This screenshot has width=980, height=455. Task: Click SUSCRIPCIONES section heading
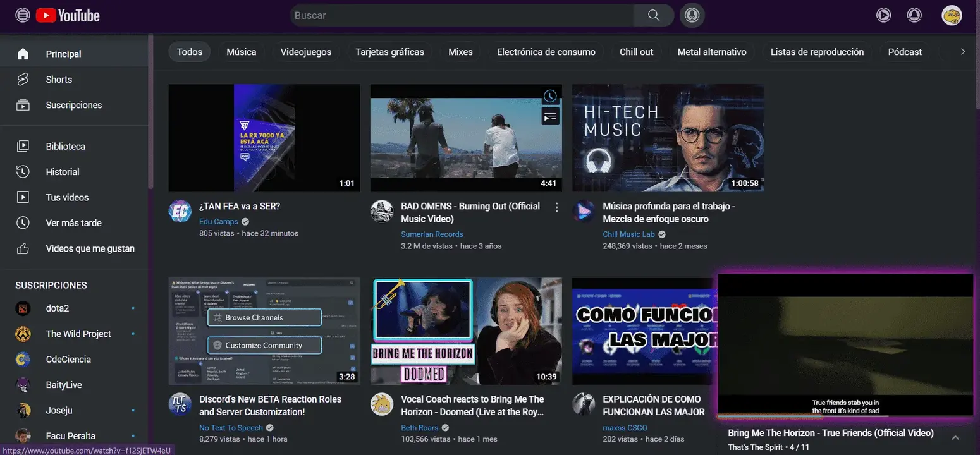(x=51, y=286)
